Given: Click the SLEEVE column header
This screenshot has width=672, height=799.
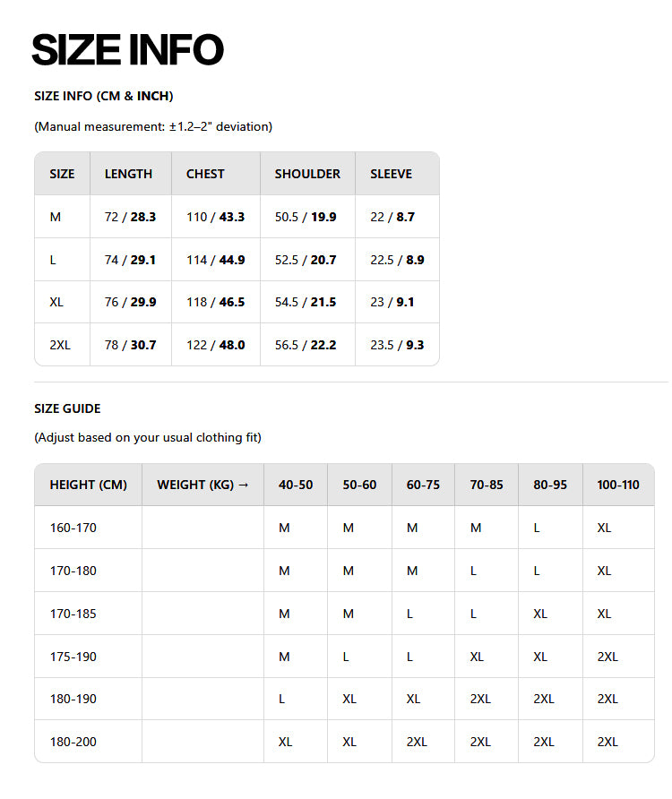Looking at the screenshot, I should tap(391, 174).
